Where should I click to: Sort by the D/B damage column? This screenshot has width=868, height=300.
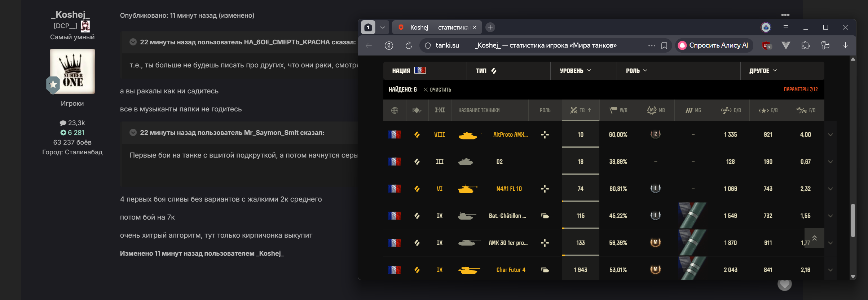point(731,110)
